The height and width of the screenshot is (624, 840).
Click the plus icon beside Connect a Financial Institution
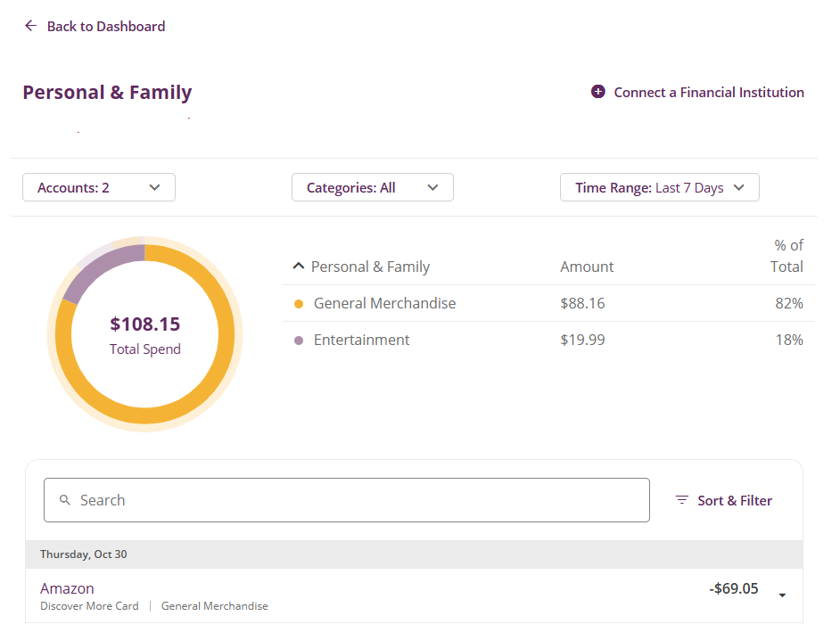click(598, 91)
